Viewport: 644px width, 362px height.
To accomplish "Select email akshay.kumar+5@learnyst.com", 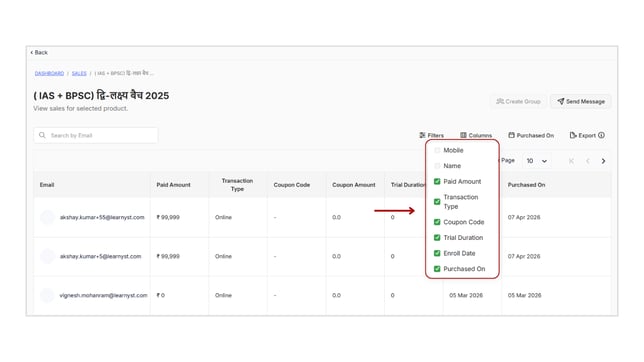I will tap(101, 256).
